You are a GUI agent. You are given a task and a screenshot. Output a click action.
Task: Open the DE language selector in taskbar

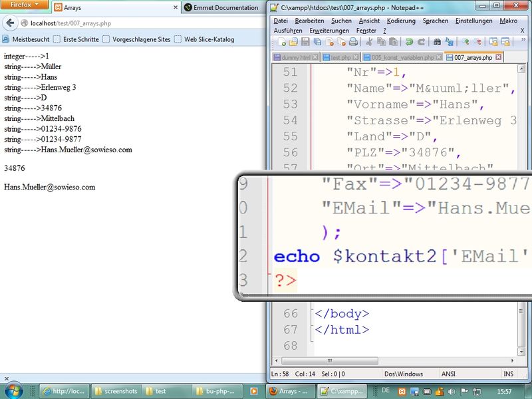(386, 391)
